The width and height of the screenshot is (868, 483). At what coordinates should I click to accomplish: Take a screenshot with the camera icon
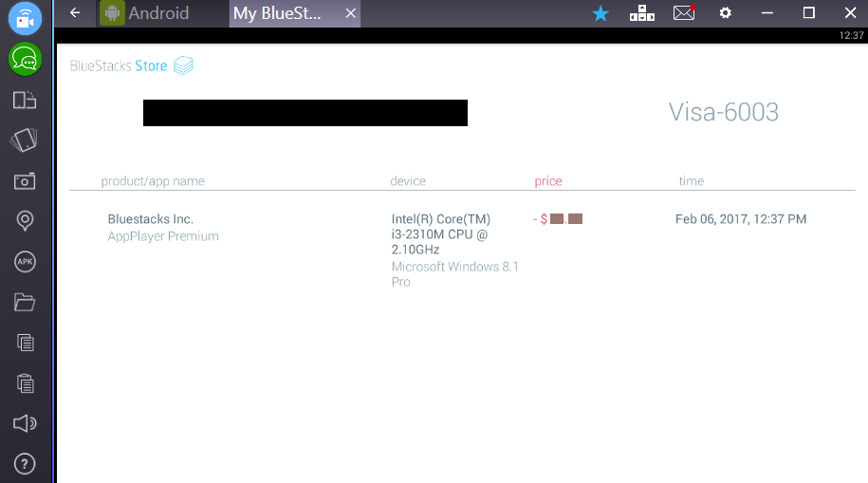click(25, 181)
